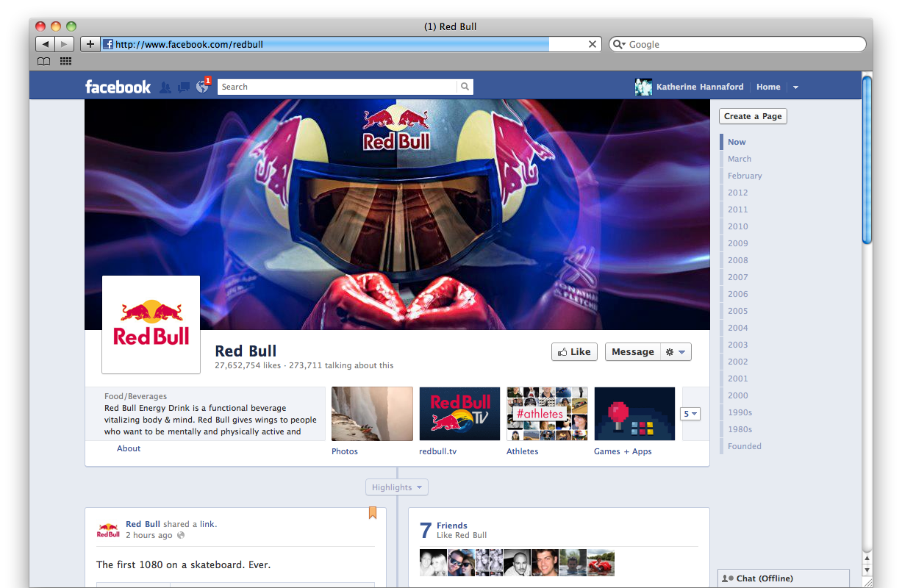Add bookmark with the plus button
902x588 pixels.
pyautogui.click(x=90, y=44)
